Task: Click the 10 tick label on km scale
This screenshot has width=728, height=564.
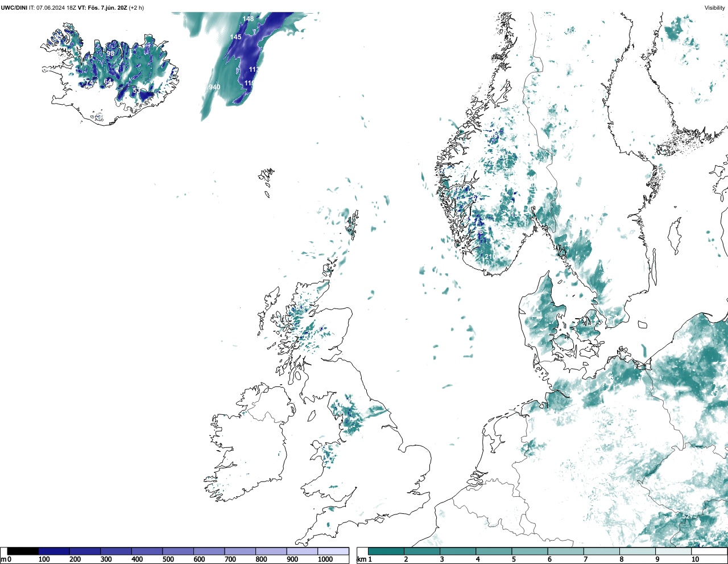Action: pos(695,559)
